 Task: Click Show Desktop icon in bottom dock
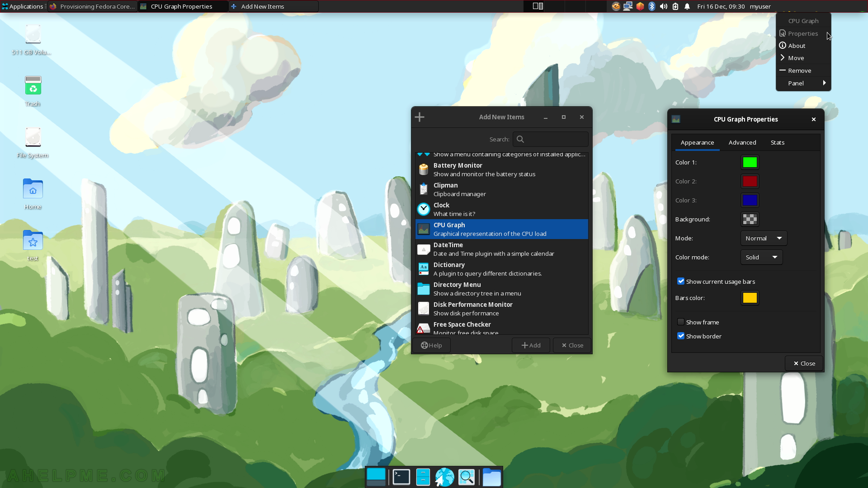tap(376, 477)
